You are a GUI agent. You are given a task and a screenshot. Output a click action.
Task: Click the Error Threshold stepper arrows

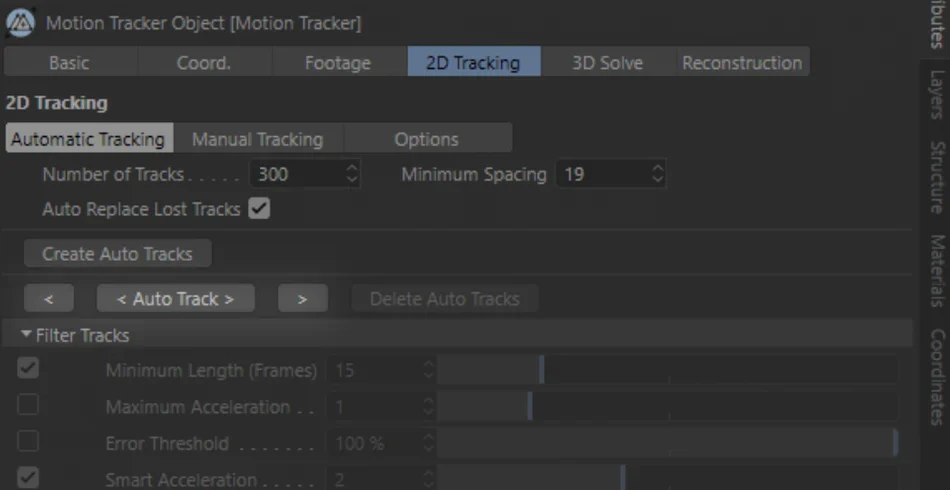(x=429, y=443)
